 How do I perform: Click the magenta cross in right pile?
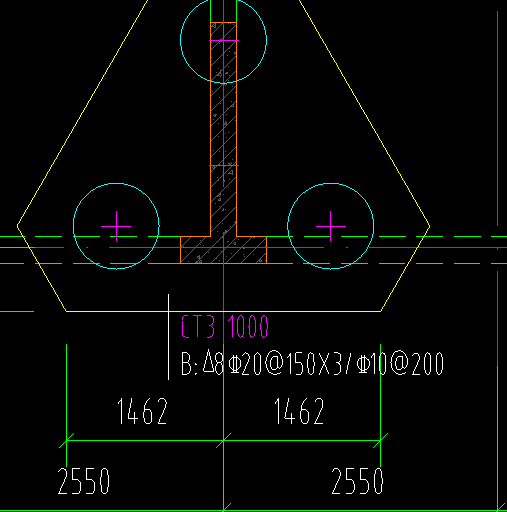point(331,226)
